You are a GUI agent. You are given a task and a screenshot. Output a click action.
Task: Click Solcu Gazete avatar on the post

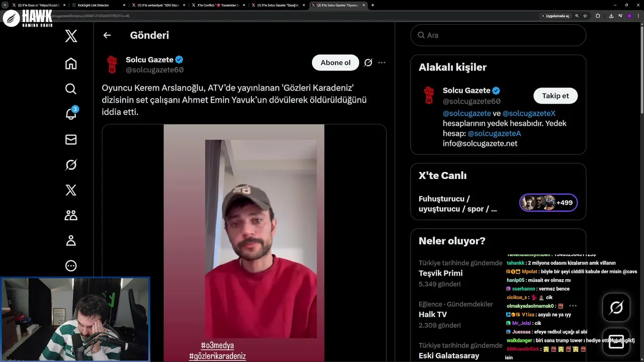tap(112, 64)
